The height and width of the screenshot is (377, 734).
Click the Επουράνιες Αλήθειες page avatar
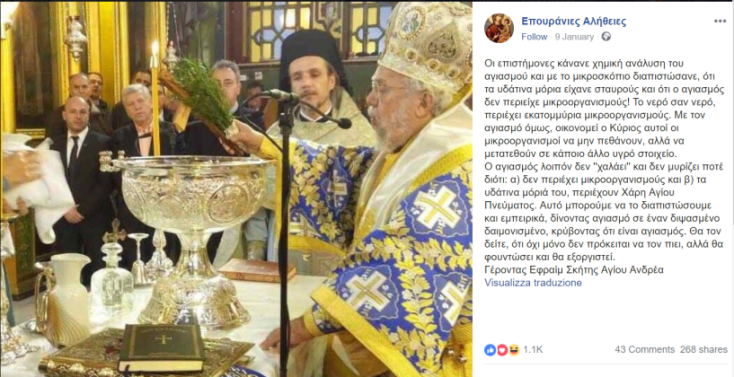point(499,28)
